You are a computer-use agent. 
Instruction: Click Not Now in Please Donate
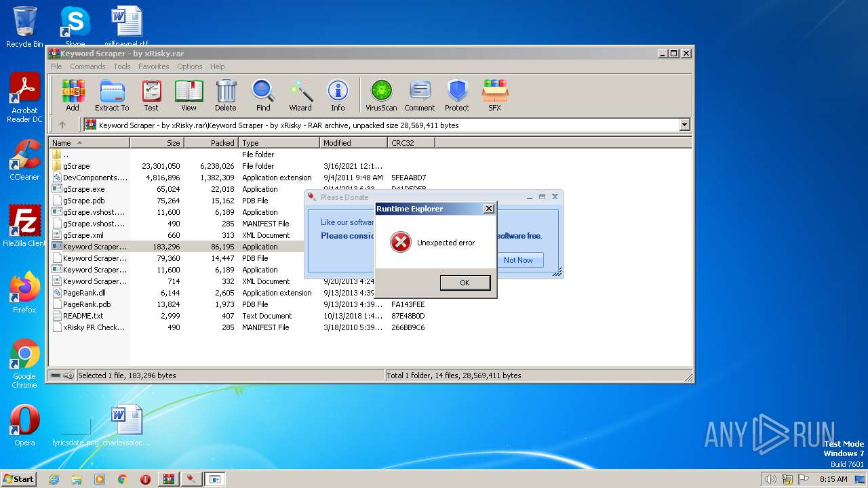point(518,260)
